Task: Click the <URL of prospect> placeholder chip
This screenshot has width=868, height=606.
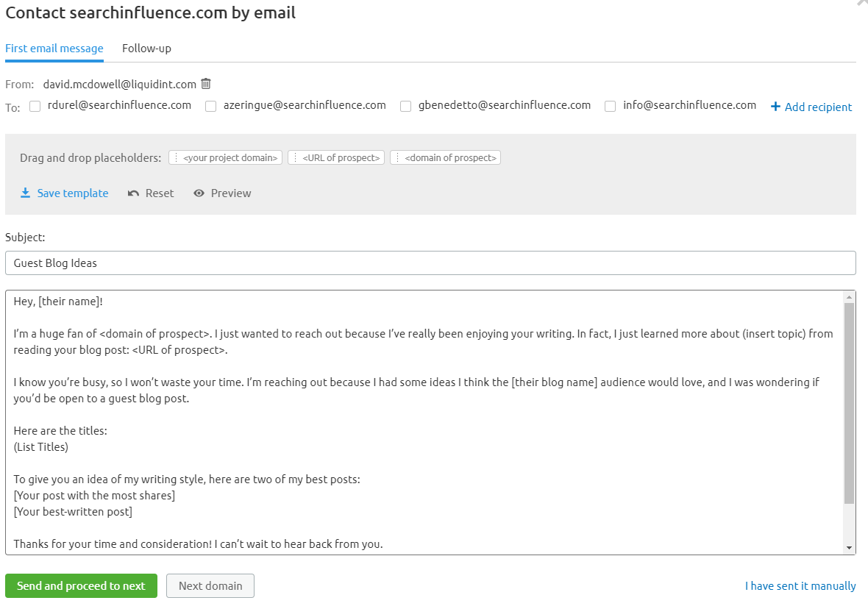Action: 336,157
